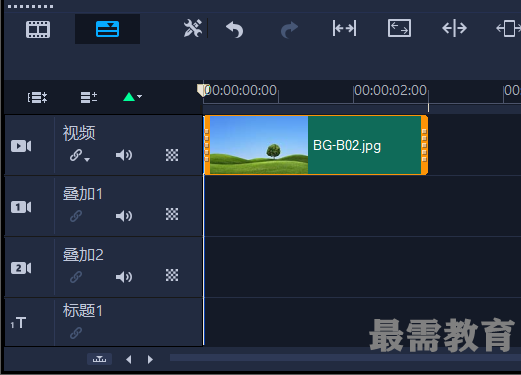Click the 叠加2 track label
Screen dimensions: 521x375
(x=83, y=255)
